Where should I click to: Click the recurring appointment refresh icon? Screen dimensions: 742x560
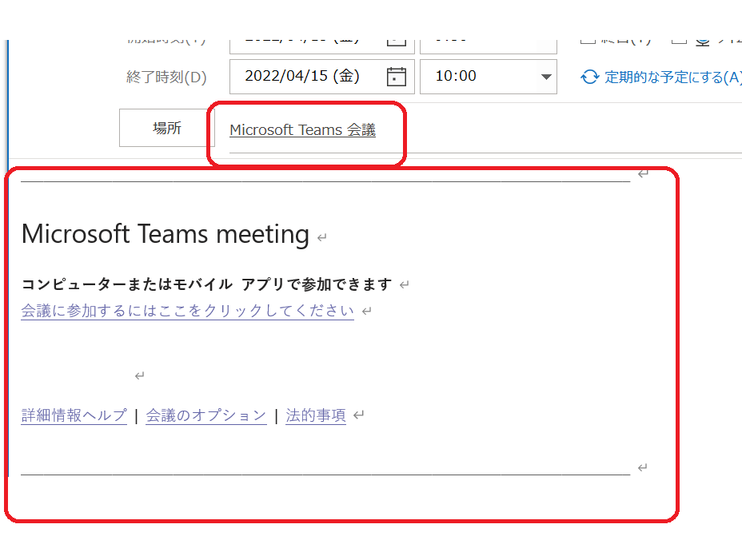[x=589, y=77]
